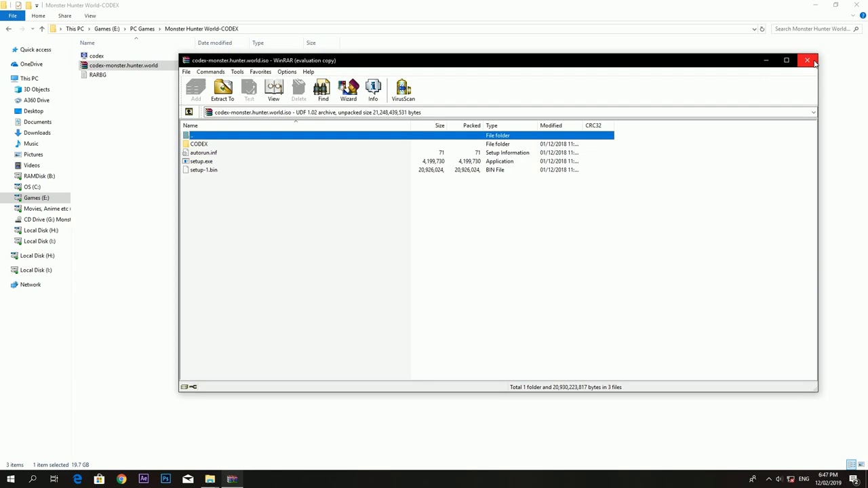The height and width of the screenshot is (488, 868).
Task: Open Photoshop from taskbar
Action: point(165,479)
